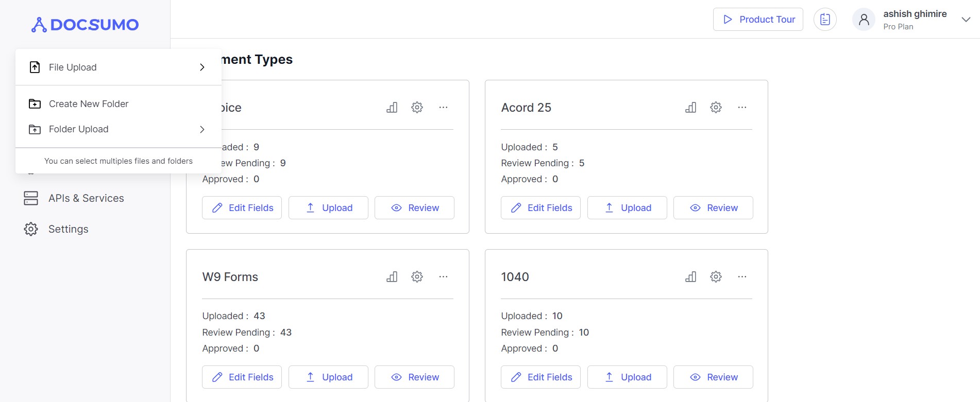Click Upload on the W9 Forms card
Viewport: 980px width, 402px height.
[x=328, y=377]
